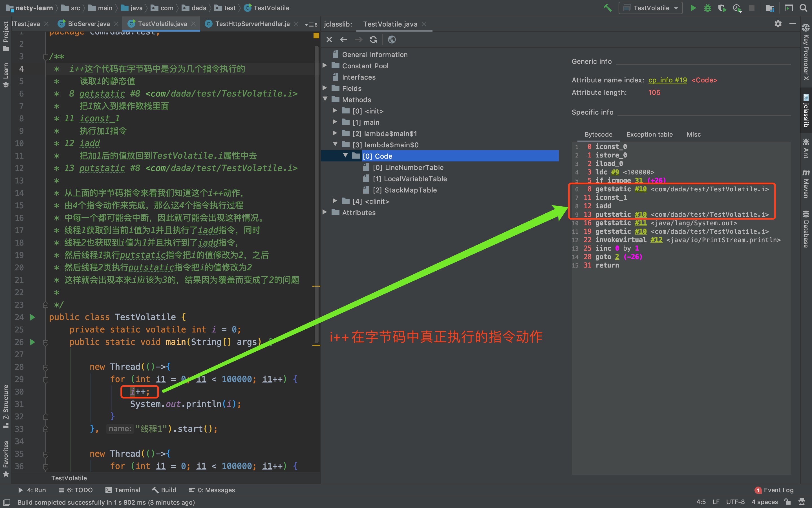Click the UTF-8 encoding status widget
Viewport: 812px width, 508px height.
click(735, 502)
